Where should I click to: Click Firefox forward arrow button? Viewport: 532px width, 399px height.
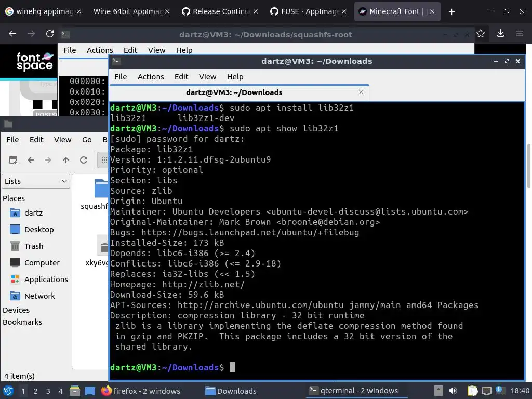pyautogui.click(x=31, y=34)
